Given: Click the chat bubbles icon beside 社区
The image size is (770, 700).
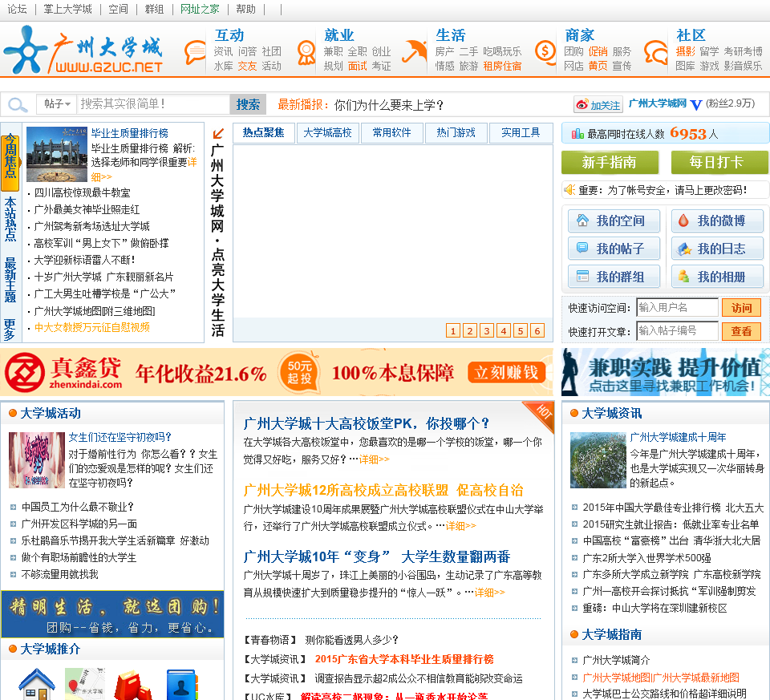Looking at the screenshot, I should pyautogui.click(x=655, y=53).
